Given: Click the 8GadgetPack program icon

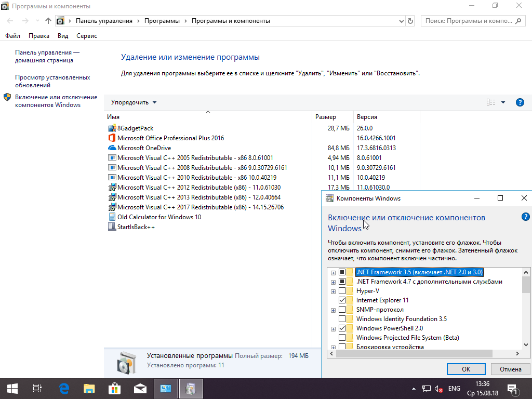Looking at the screenshot, I should tap(112, 128).
